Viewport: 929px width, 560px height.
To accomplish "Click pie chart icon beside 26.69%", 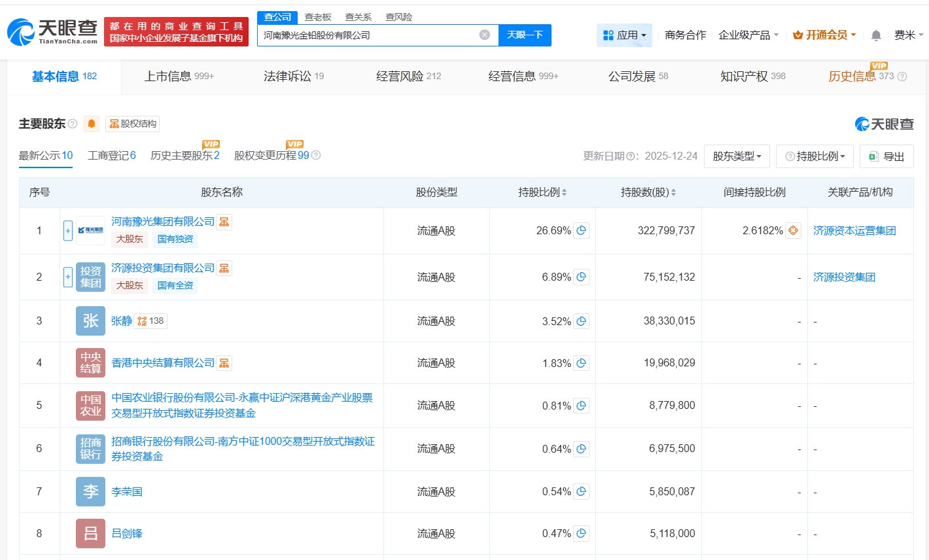I will point(581,230).
